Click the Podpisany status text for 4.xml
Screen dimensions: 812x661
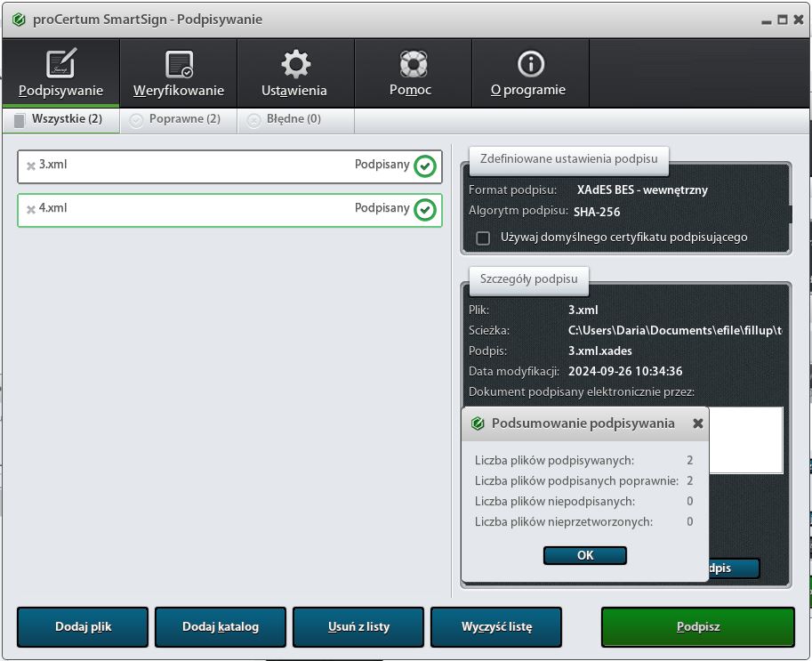[382, 208]
